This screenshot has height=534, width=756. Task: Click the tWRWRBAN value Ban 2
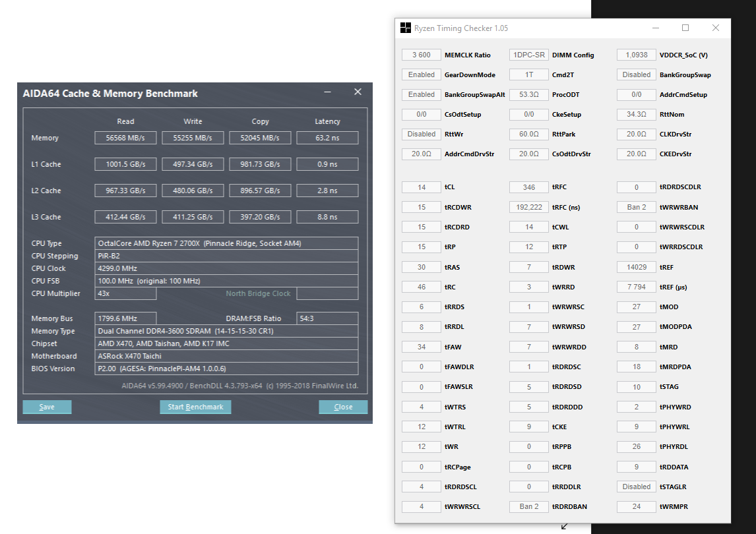pos(637,207)
